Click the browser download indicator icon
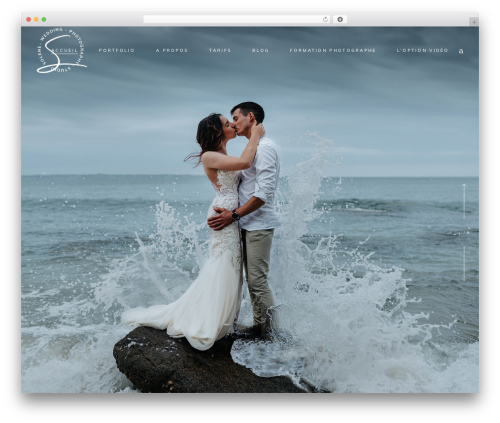The width and height of the screenshot is (500, 423). click(340, 20)
